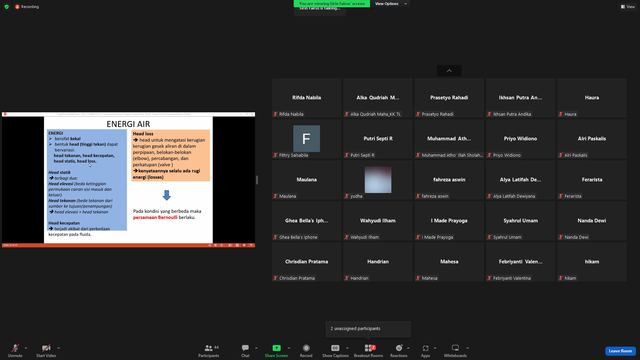The height and width of the screenshot is (360, 640).
Task: Click the muted mic icon on Maulana's tile
Action: 276,196
